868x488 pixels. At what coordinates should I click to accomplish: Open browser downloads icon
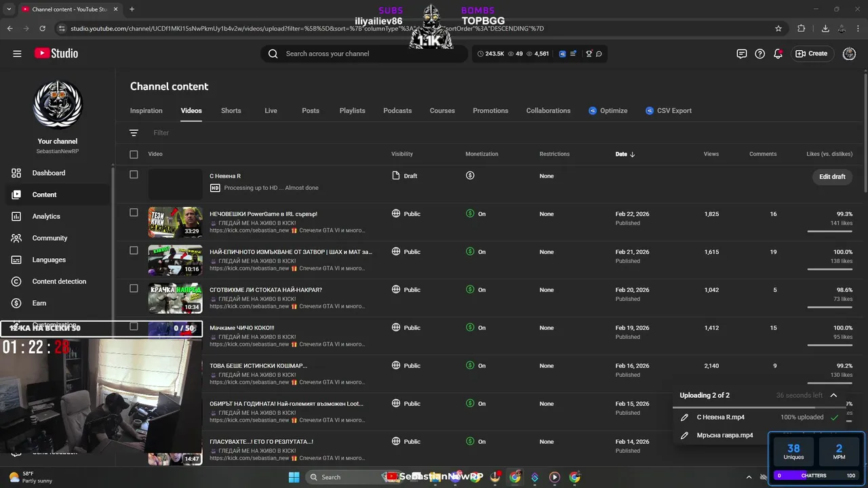(x=825, y=28)
